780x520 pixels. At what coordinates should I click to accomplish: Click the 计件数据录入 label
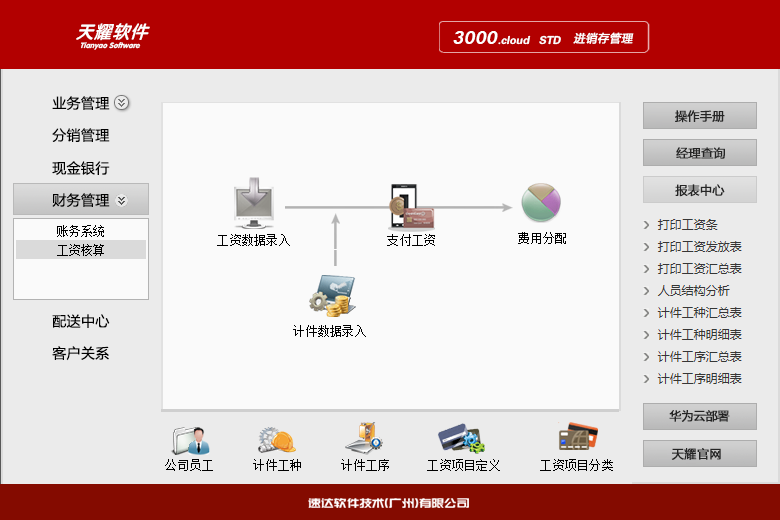pyautogui.click(x=329, y=331)
